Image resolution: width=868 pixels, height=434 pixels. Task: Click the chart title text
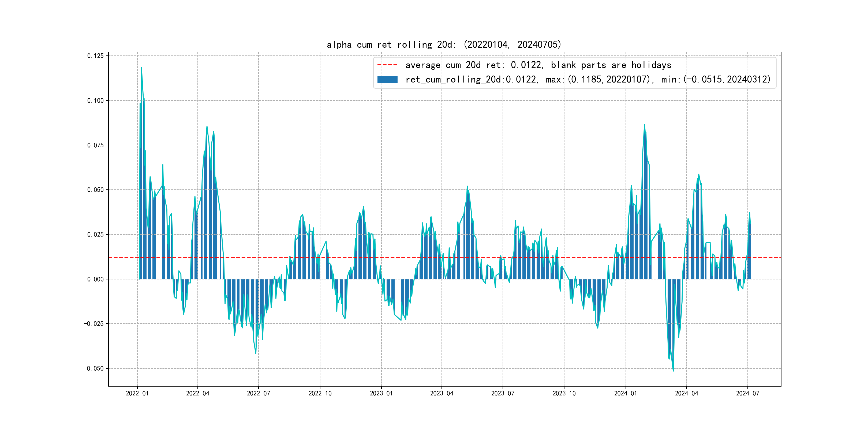(x=444, y=44)
